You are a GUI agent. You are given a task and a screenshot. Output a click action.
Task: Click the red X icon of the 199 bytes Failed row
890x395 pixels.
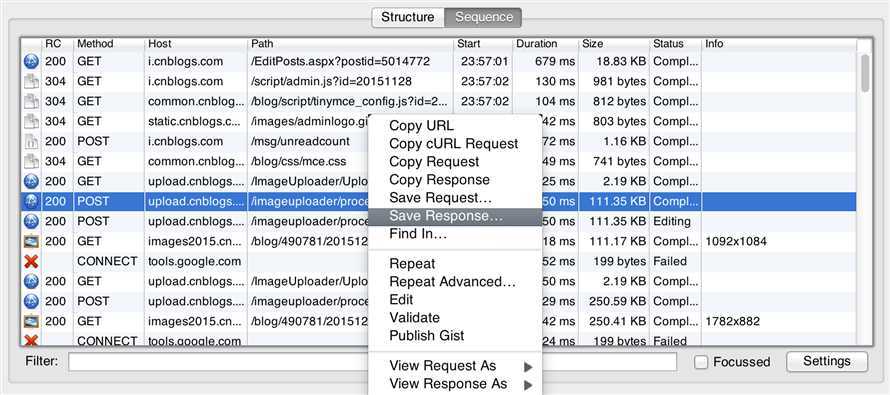coord(31,262)
